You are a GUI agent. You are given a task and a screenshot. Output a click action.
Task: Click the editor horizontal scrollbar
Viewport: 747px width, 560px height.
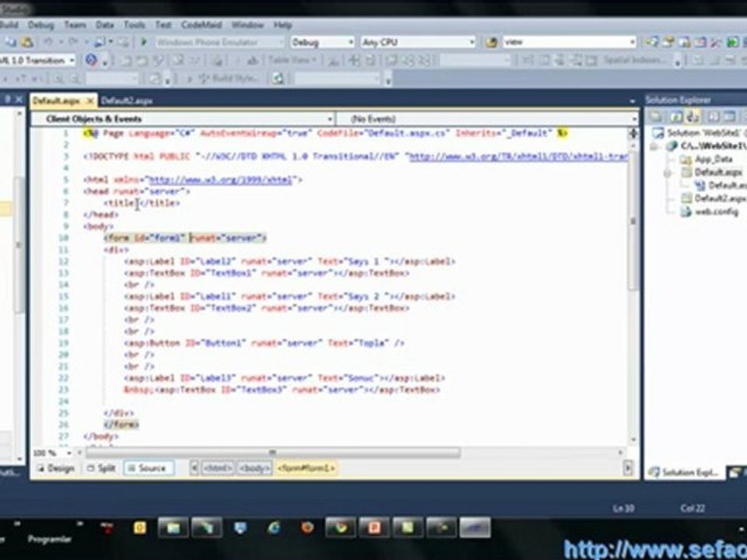[x=272, y=452]
